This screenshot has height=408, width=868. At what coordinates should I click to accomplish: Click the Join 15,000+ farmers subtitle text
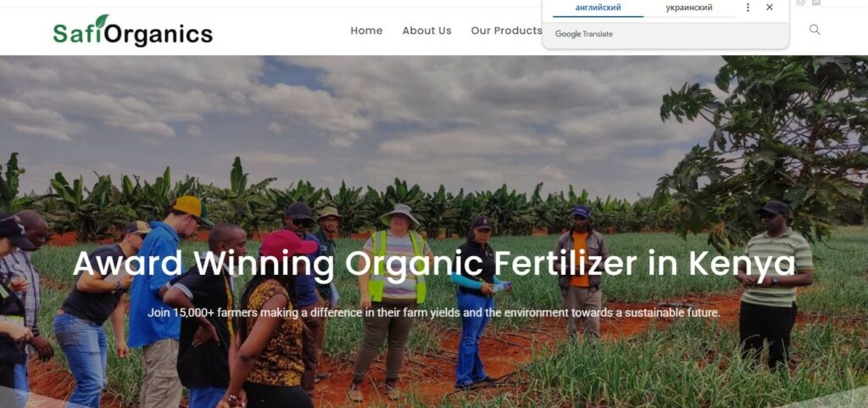pyautogui.click(x=434, y=313)
